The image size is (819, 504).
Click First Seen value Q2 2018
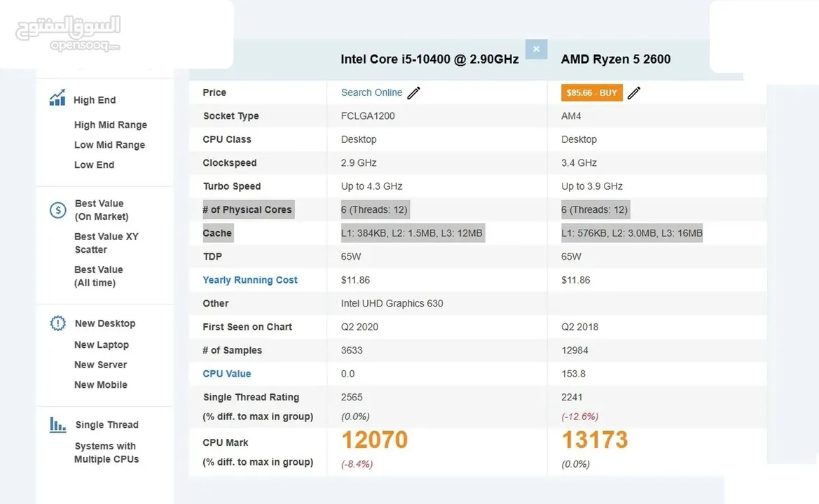click(x=580, y=327)
